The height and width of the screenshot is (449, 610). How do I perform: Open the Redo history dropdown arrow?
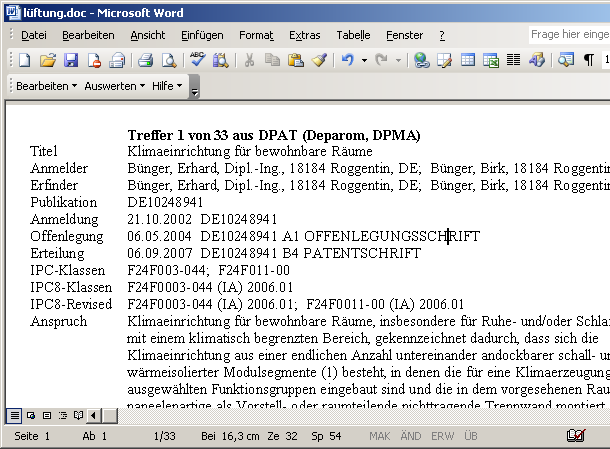point(398,60)
